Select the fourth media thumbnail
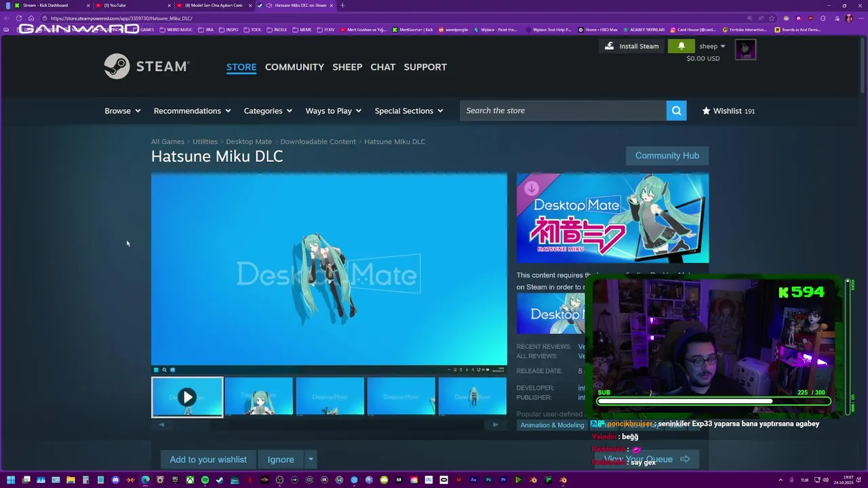868x488 pixels. (401, 396)
